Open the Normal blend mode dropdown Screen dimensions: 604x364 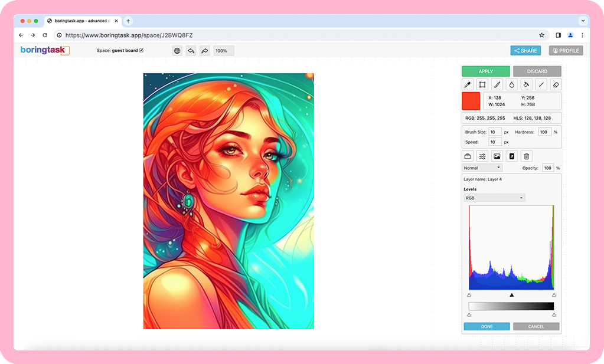click(x=482, y=168)
